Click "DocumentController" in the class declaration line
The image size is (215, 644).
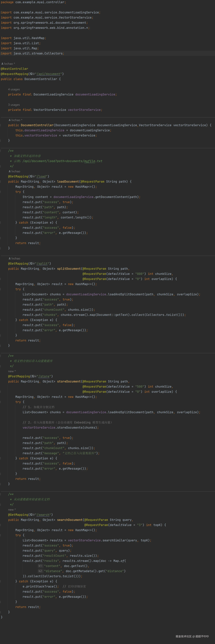41,79
